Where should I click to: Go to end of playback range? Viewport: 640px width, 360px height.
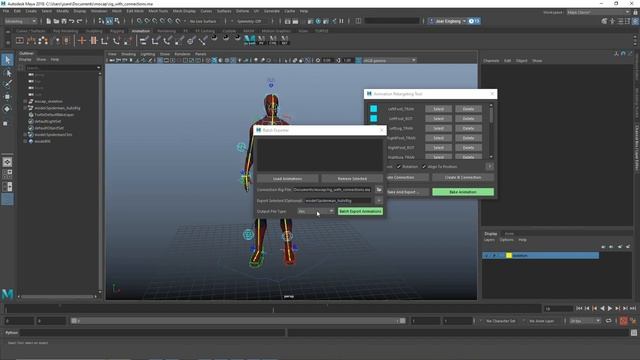pos(633,309)
